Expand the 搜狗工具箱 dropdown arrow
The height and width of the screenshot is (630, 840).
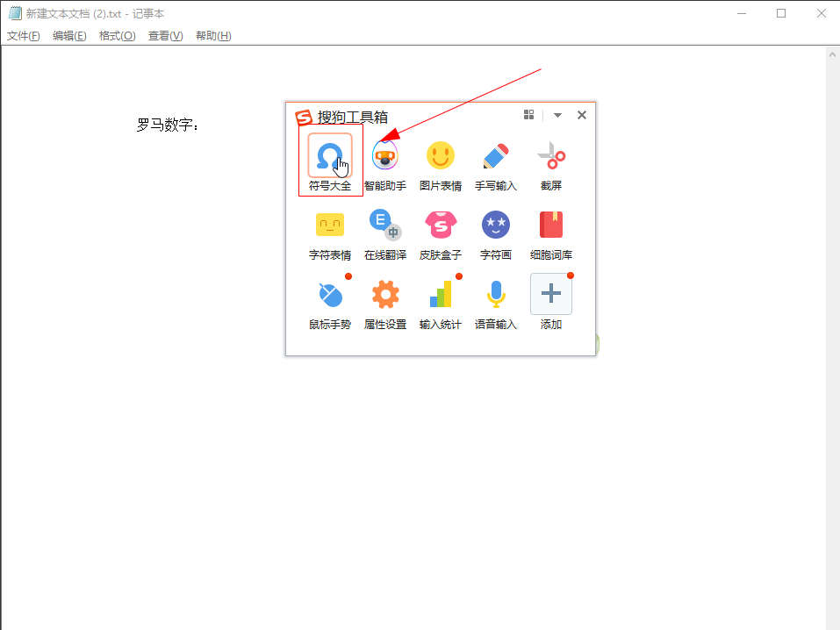pos(557,115)
